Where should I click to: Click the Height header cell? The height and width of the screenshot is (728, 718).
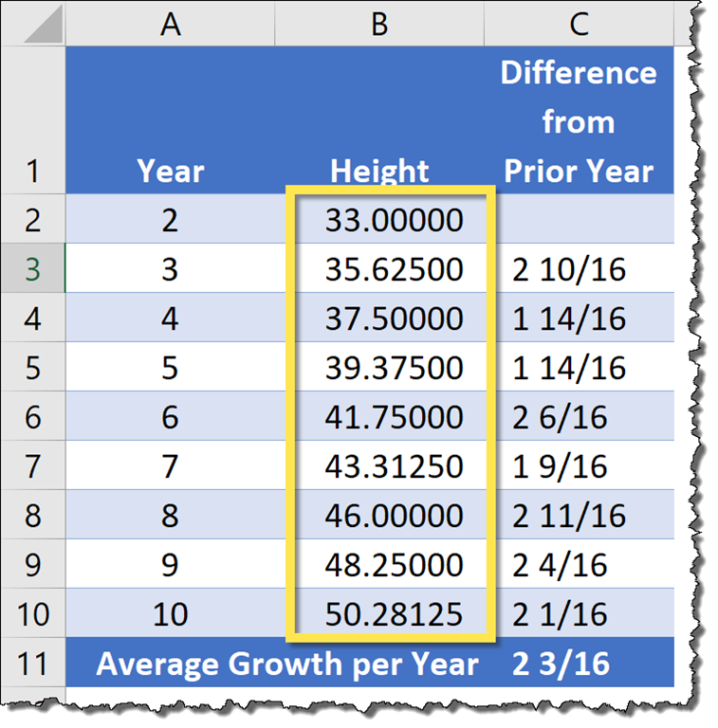click(379, 171)
